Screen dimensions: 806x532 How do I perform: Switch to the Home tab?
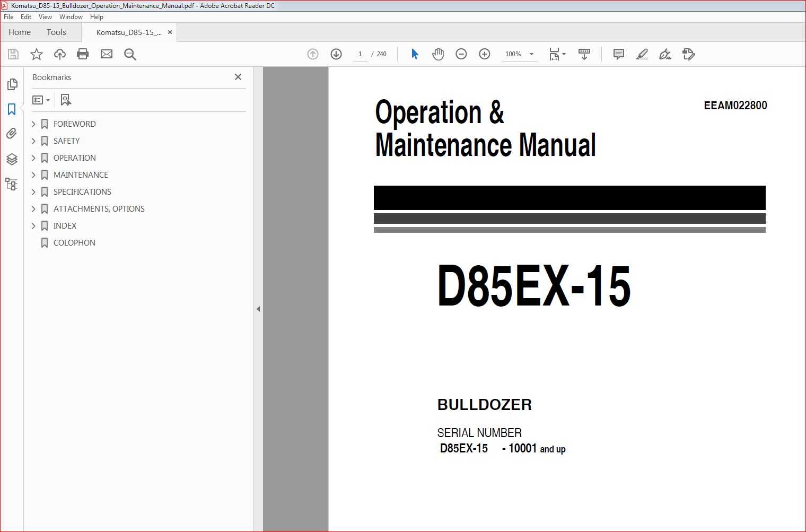pyautogui.click(x=20, y=32)
